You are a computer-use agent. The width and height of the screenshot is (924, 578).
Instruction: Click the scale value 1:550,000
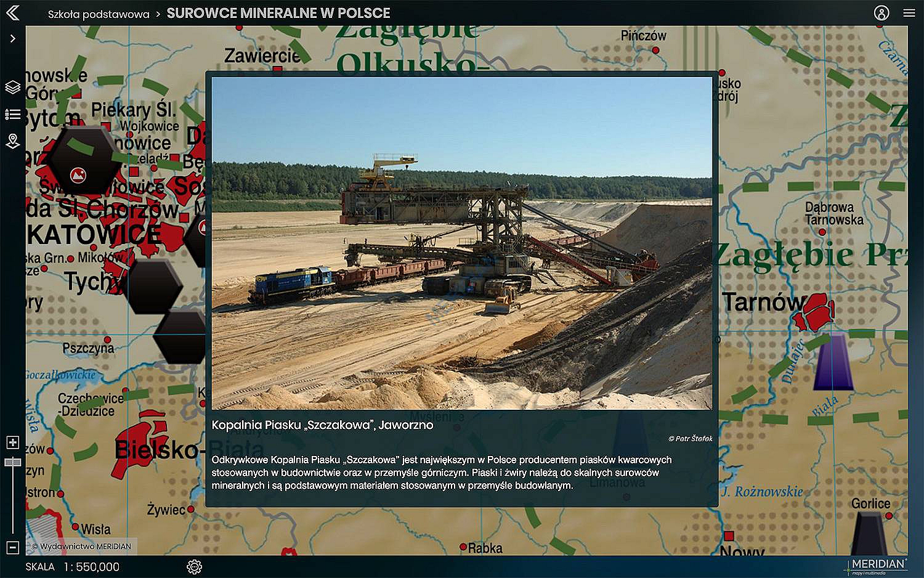click(91, 567)
